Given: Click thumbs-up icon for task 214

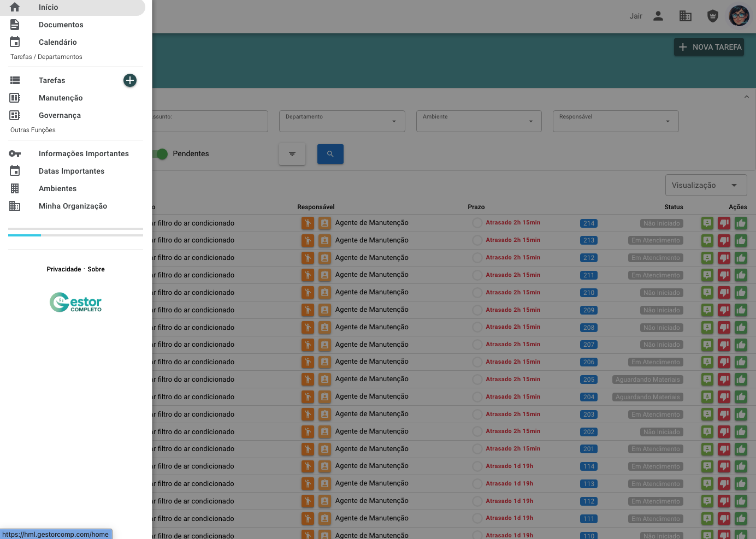Looking at the screenshot, I should (x=741, y=223).
